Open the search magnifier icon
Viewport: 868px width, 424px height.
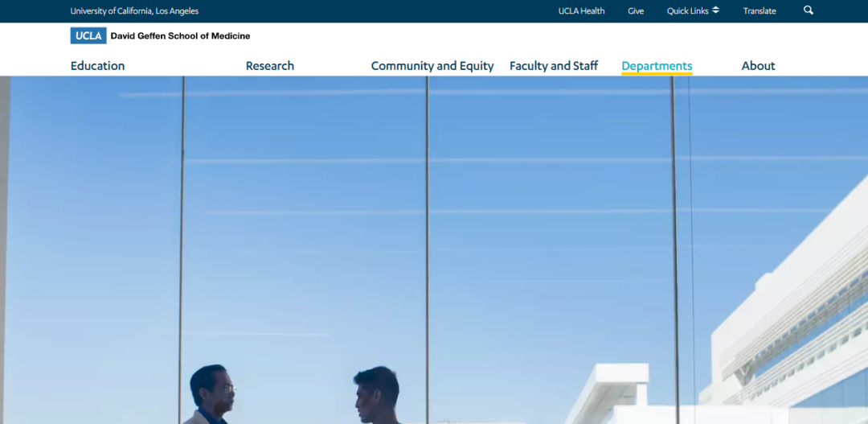click(809, 10)
